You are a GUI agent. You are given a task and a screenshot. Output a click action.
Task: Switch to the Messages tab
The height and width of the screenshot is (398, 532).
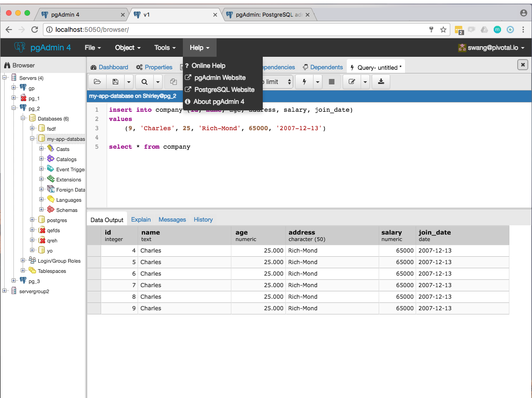point(172,219)
